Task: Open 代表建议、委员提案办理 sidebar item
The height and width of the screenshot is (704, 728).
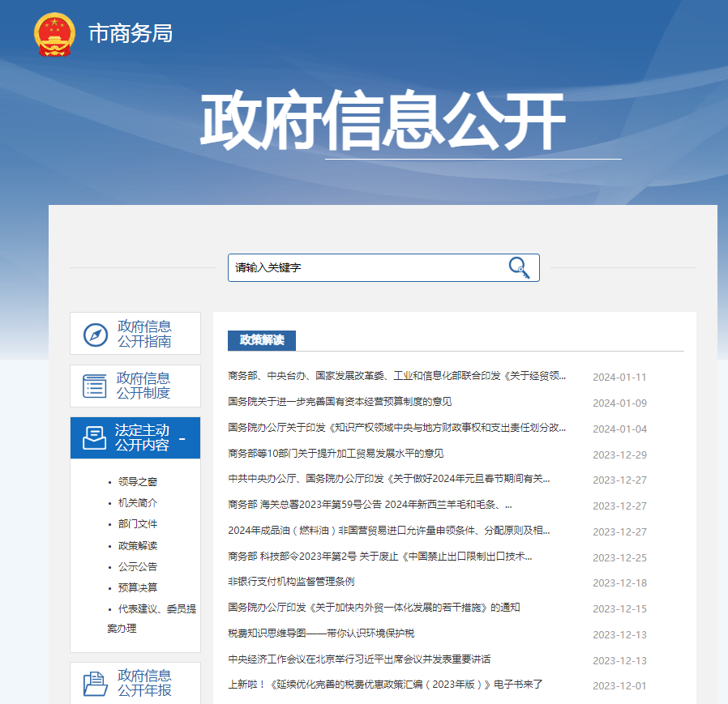Action: pos(151,609)
